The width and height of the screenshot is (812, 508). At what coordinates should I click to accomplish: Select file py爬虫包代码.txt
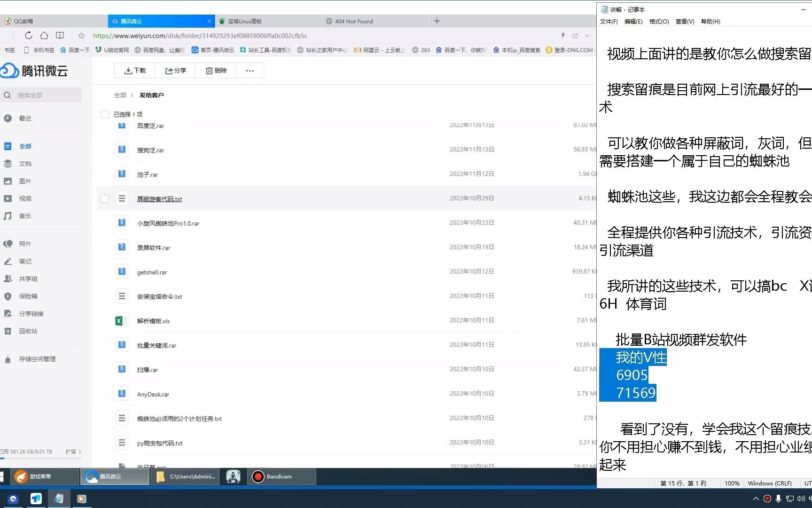pyautogui.click(x=160, y=443)
